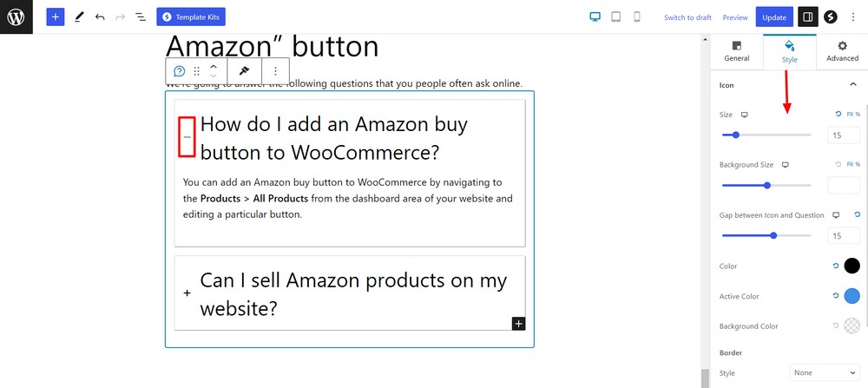
Task: Open the Border Style dropdown
Action: coord(824,372)
